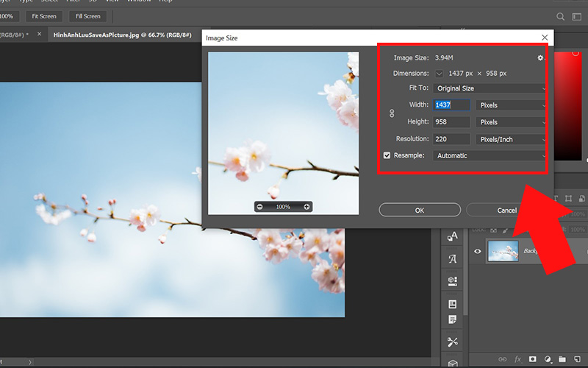Open the Layer Comps panel icon
588x368 pixels.
pos(453,304)
